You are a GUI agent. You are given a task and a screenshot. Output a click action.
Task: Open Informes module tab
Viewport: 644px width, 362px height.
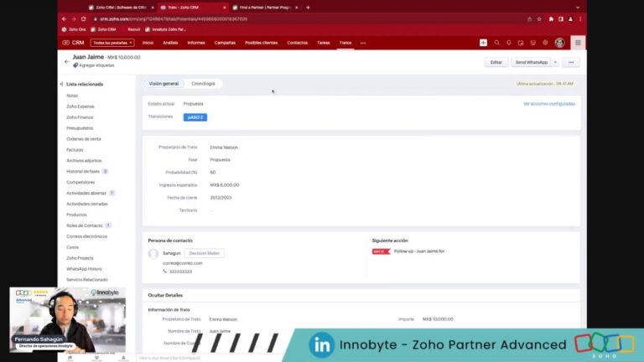coord(196,43)
